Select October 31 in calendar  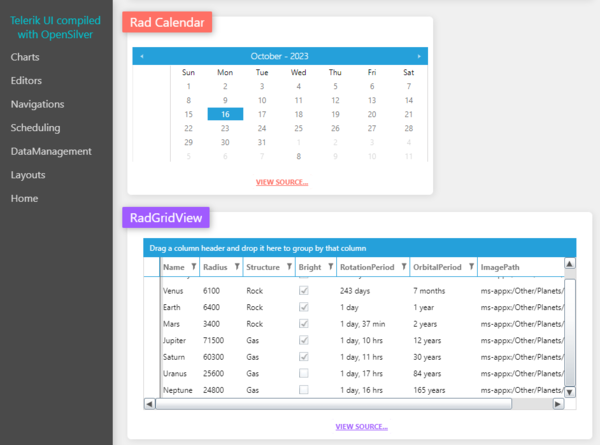click(x=262, y=142)
